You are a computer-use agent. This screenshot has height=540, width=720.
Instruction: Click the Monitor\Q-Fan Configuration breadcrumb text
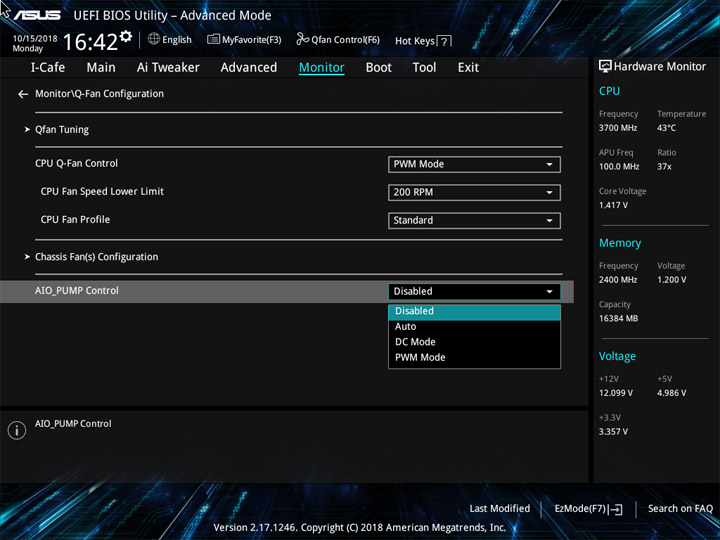click(99, 94)
